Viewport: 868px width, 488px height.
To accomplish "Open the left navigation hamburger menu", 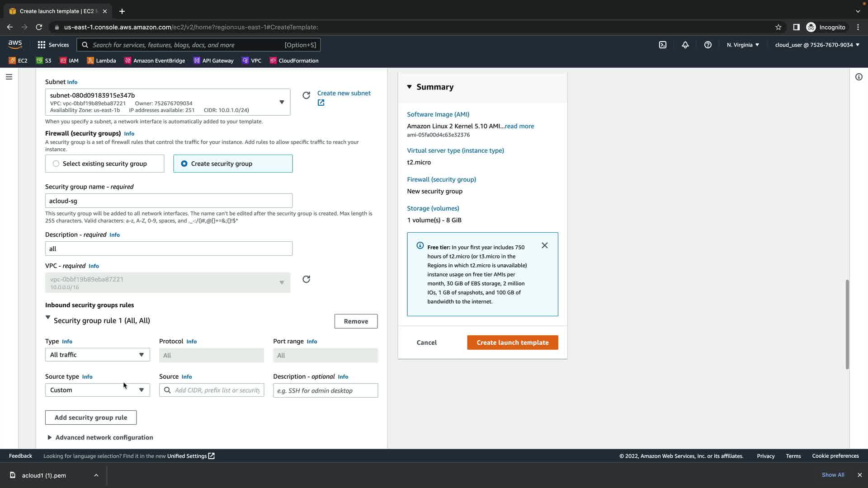I will tap(9, 77).
